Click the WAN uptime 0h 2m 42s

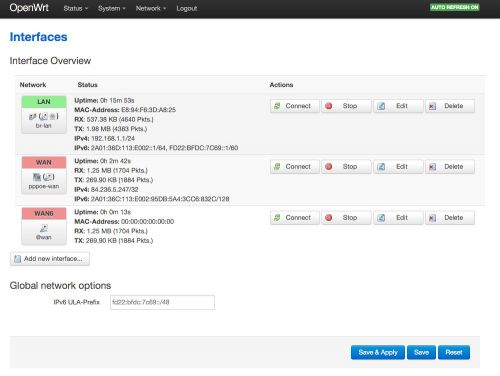pyautogui.click(x=115, y=161)
